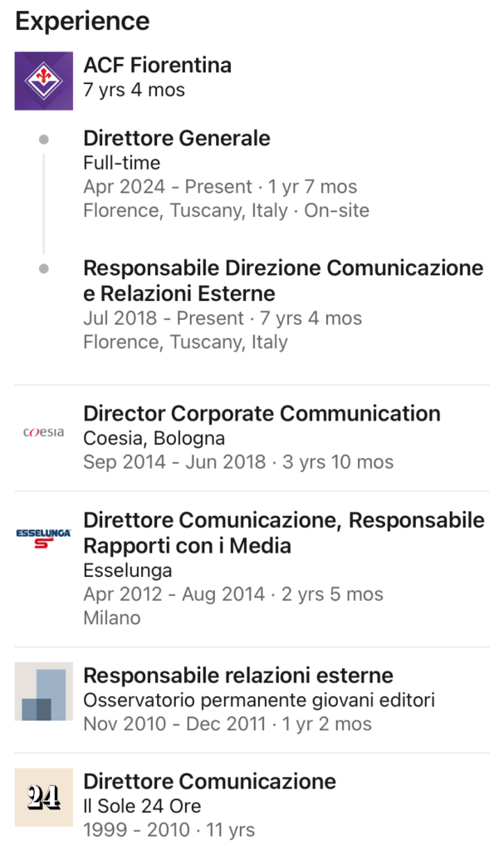Click the Esselunga company name text
Viewport: 504px width, 851px height.
coord(127,570)
